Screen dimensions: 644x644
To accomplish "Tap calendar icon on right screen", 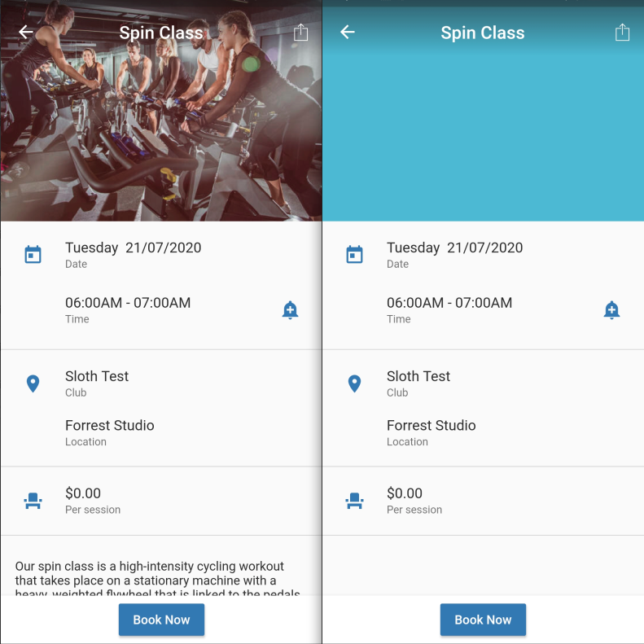I will coord(354,254).
